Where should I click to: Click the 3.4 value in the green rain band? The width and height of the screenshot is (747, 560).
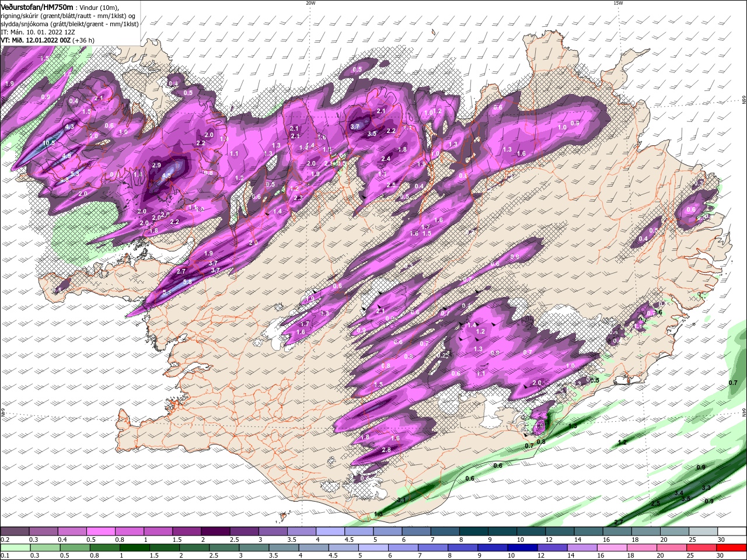(x=679, y=494)
